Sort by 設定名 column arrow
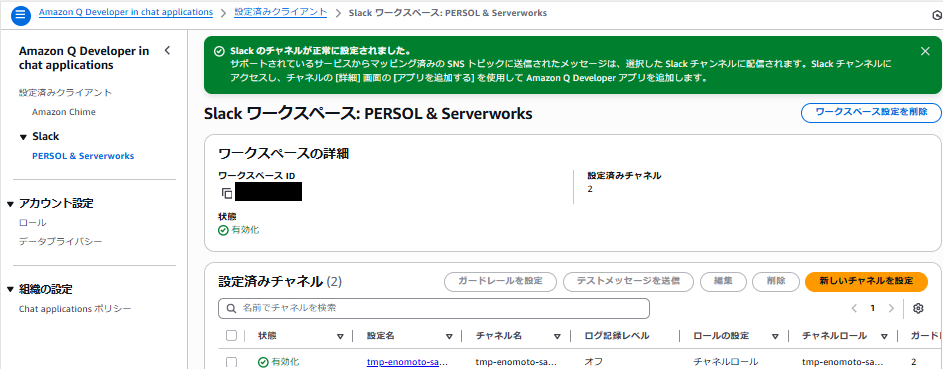This screenshot has width=943, height=369. click(x=449, y=337)
